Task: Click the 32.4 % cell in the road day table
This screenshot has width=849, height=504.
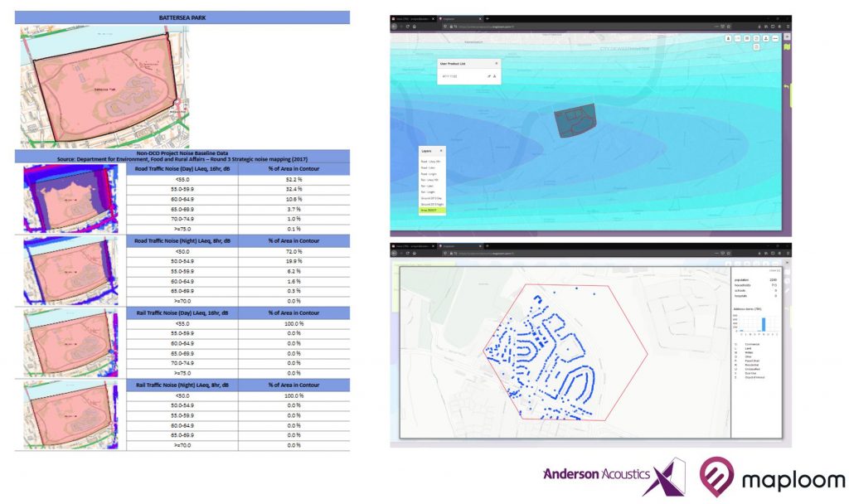Action: click(294, 190)
